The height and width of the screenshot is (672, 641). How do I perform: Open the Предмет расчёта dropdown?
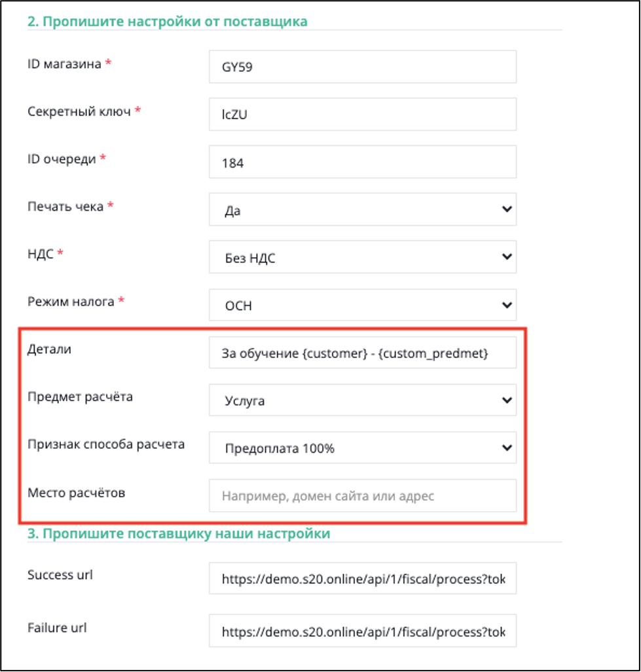(363, 400)
